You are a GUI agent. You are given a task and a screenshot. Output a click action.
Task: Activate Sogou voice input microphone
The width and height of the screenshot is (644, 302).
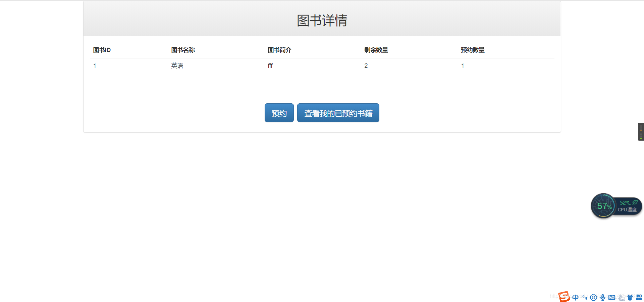(603, 297)
